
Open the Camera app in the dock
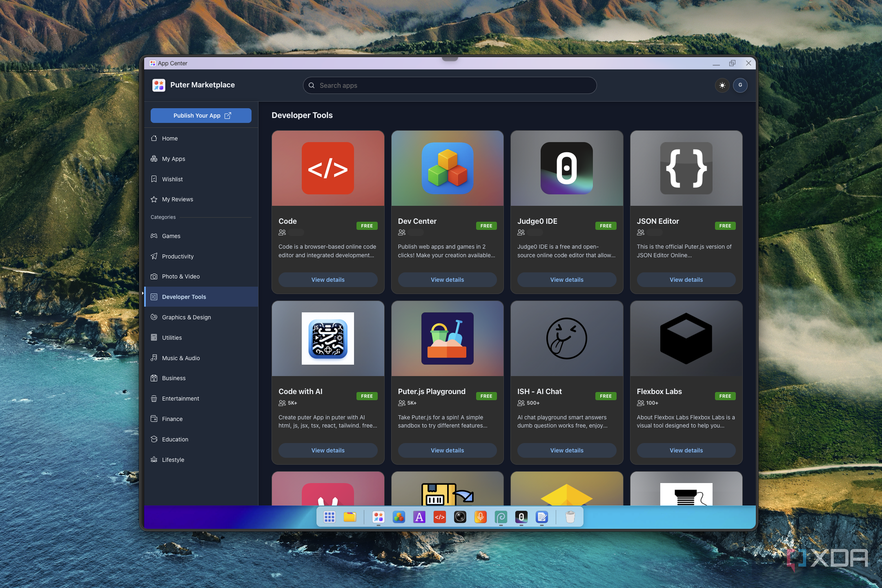click(x=460, y=517)
